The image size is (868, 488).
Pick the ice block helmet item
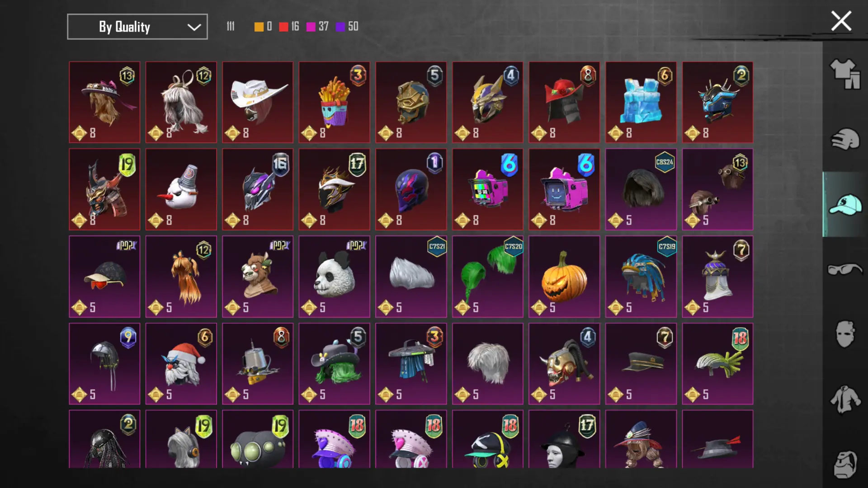[641, 102]
